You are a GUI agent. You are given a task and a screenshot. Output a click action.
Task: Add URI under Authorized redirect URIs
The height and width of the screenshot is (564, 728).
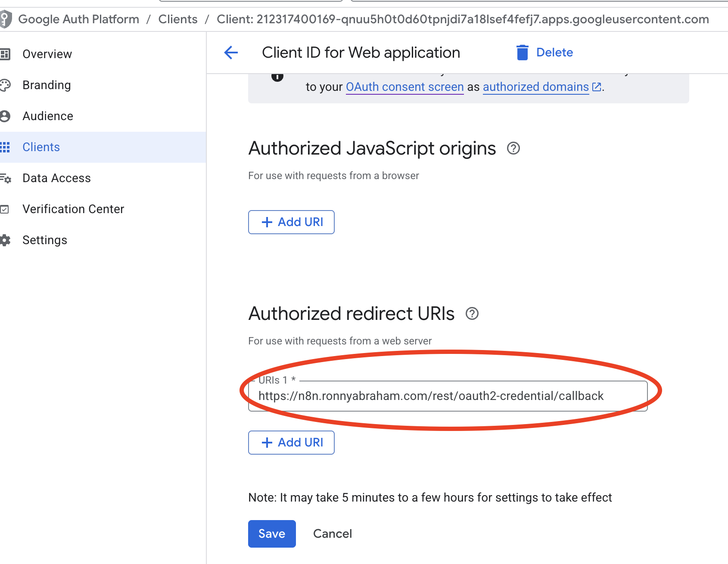pyautogui.click(x=291, y=443)
